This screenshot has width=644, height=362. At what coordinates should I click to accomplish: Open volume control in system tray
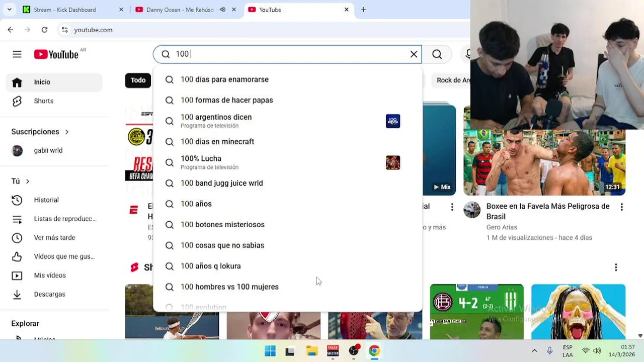597,351
